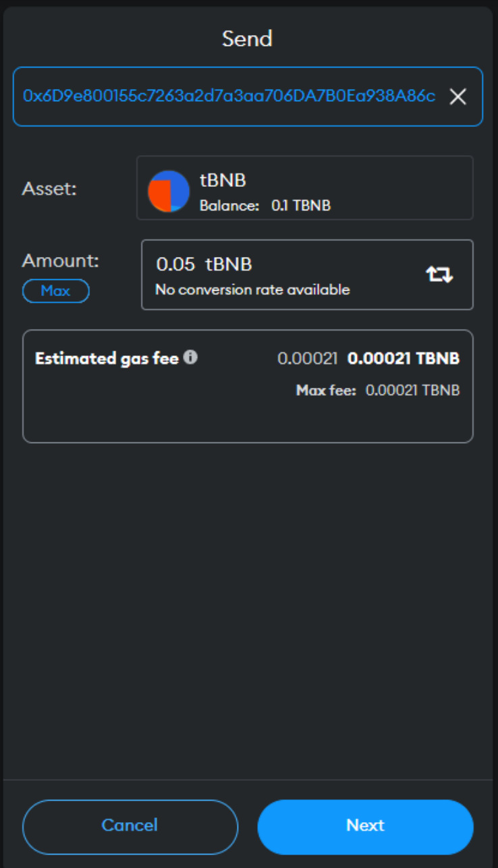Cancel the send transaction
Screen dimensions: 498x868
pos(130,827)
